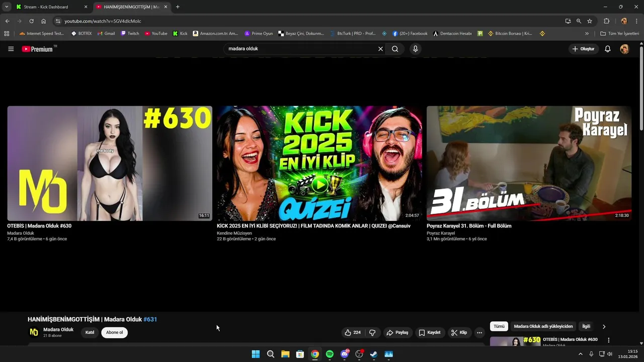This screenshot has height=362, width=644.
Task: Click the Katıl join button
Action: pos(90,332)
